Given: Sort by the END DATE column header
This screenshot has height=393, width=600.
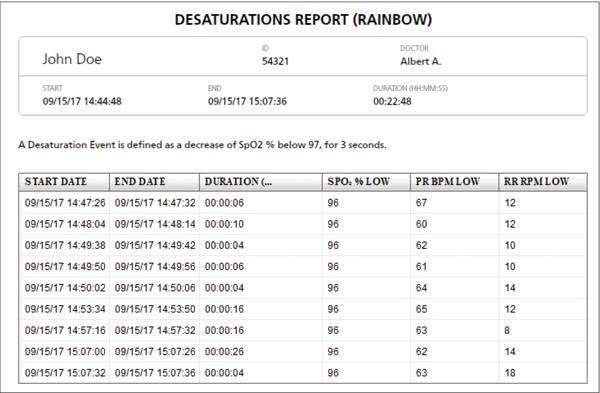Looking at the screenshot, I should pos(154,182).
